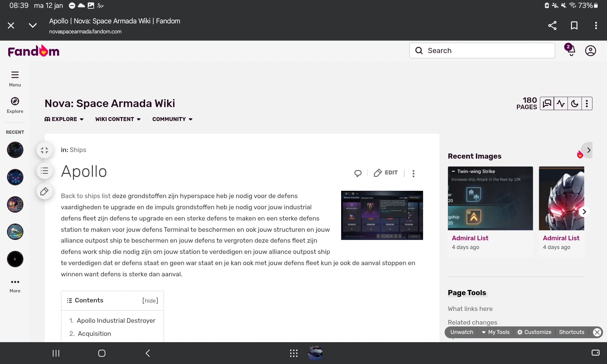Open the My Tools dropdown
Screen dimensions: 607x364
click(x=496, y=332)
